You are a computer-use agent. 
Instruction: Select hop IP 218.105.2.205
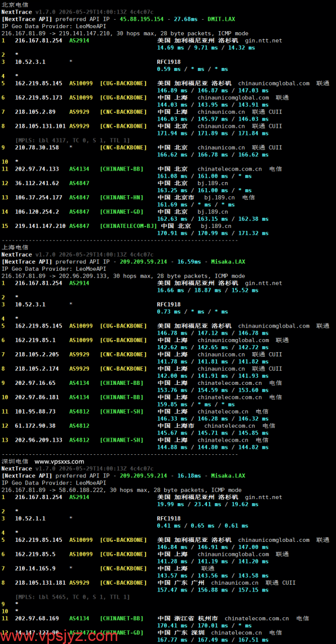click(37, 354)
